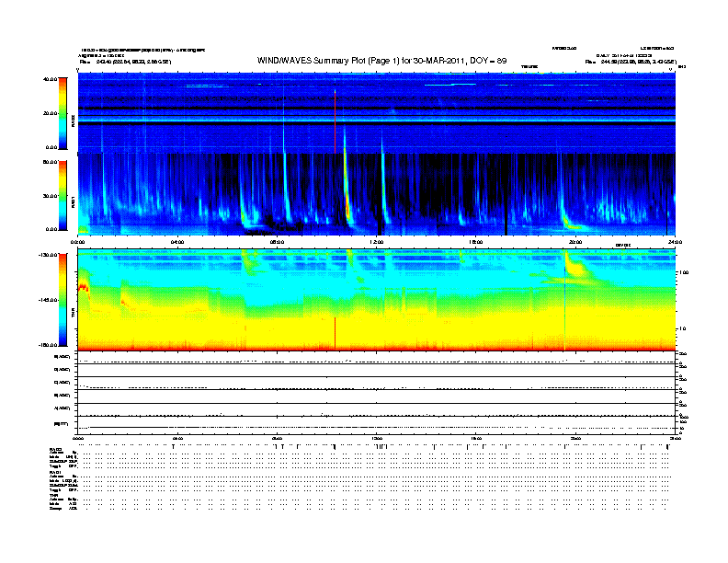
Task: Click the red vertical spike in RAD2 spectrogram
Action: click(x=335, y=121)
